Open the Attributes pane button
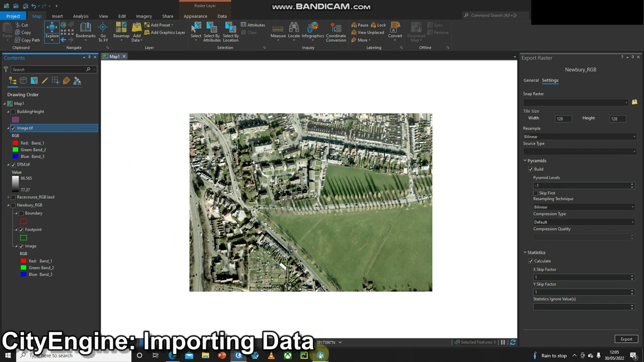 [x=253, y=25]
